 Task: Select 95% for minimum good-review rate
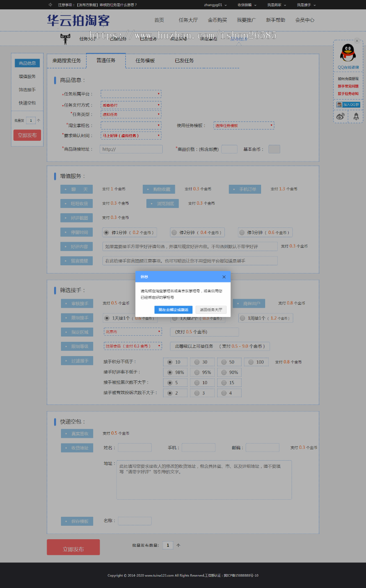point(197,372)
